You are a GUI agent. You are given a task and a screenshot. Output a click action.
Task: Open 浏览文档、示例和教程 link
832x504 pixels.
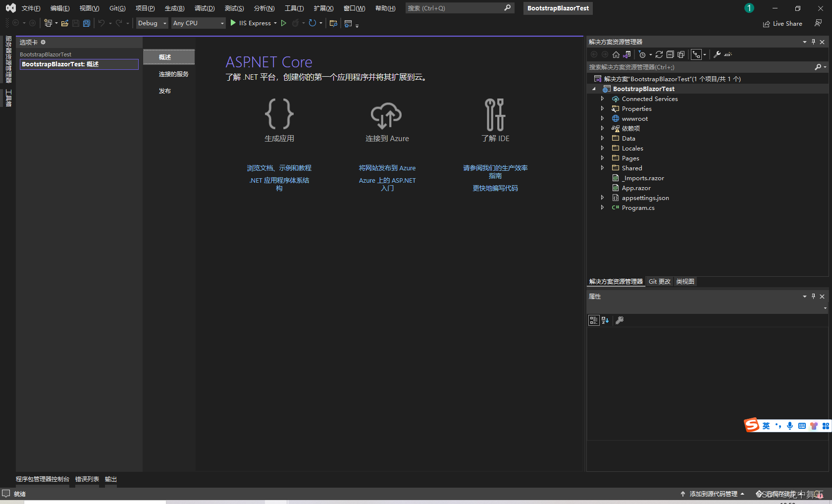pyautogui.click(x=279, y=168)
